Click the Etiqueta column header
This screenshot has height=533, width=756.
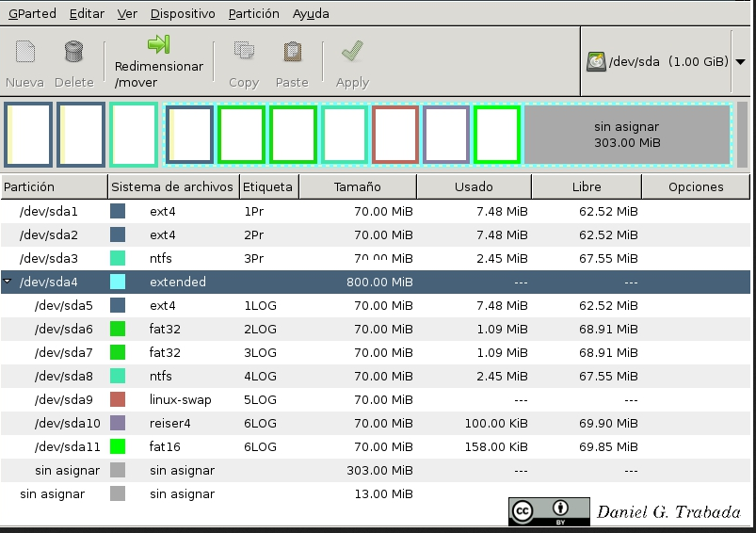tap(269, 186)
